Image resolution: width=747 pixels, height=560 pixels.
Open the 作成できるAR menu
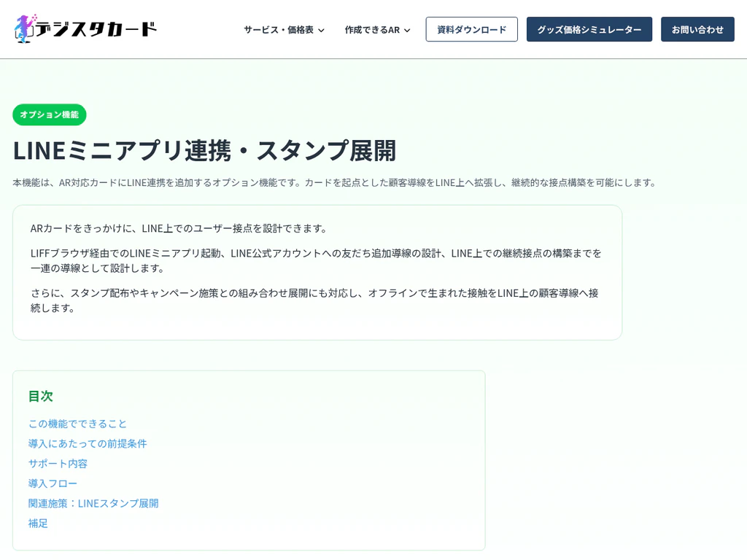click(x=377, y=29)
